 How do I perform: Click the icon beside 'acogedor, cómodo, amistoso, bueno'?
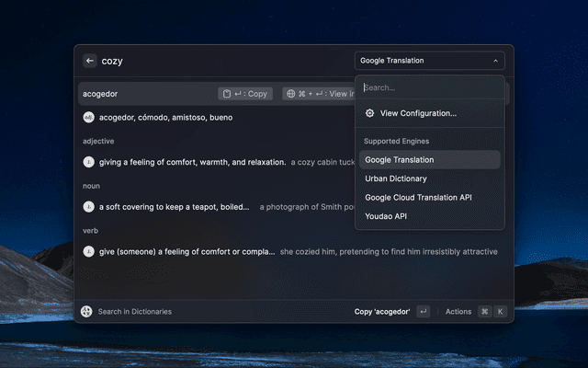click(x=89, y=118)
